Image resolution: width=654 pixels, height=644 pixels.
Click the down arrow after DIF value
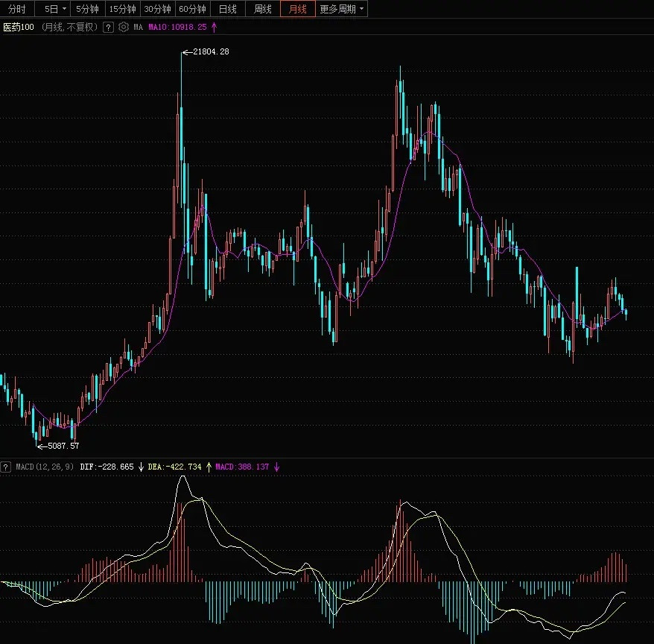(140, 467)
